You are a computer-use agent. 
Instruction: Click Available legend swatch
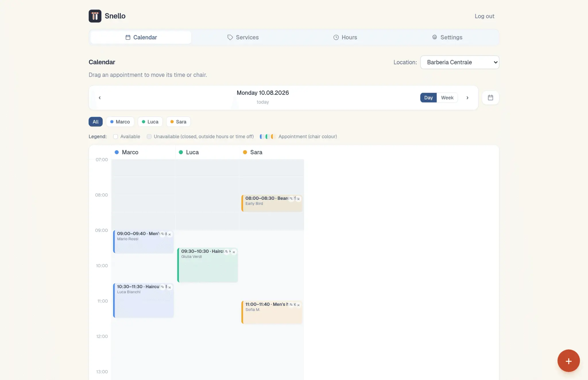click(115, 137)
